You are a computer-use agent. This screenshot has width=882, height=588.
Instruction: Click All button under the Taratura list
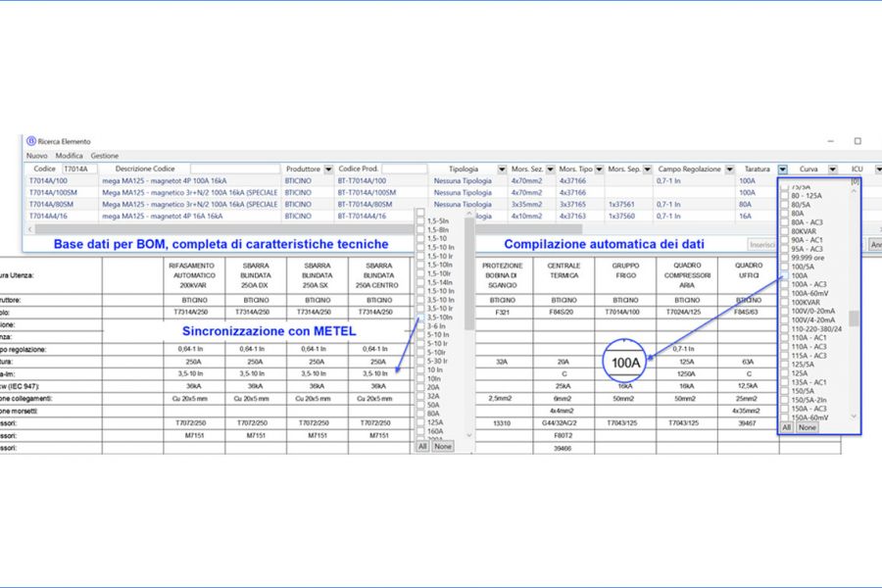(786, 427)
